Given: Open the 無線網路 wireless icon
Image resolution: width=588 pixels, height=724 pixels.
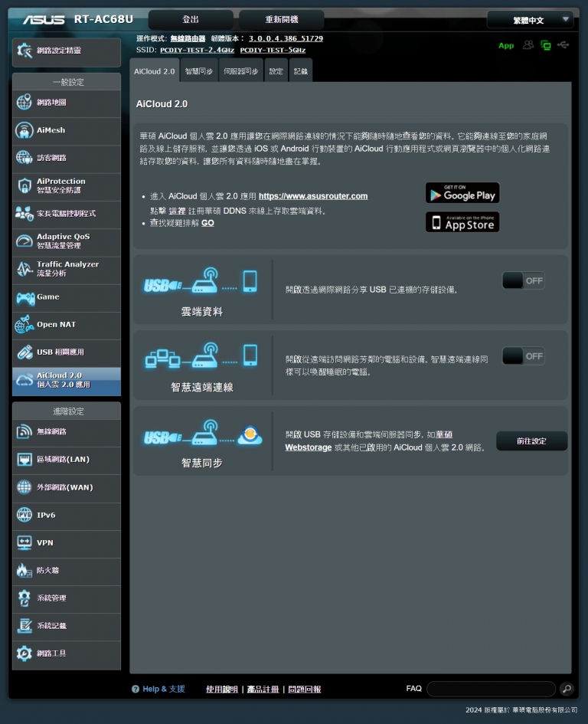Looking at the screenshot, I should [24, 432].
